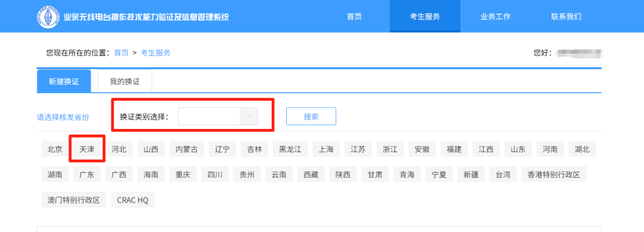Select the 河南 province button

pos(550,149)
